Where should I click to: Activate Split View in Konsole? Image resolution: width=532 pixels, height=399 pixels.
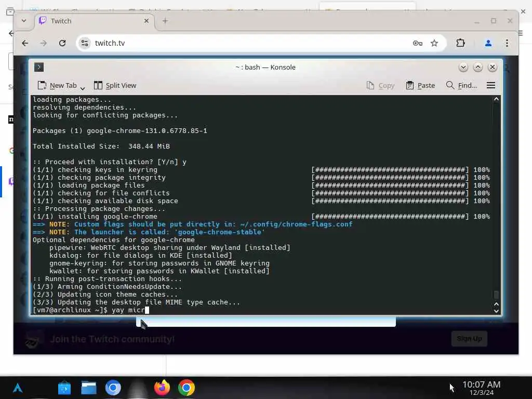[x=115, y=86]
